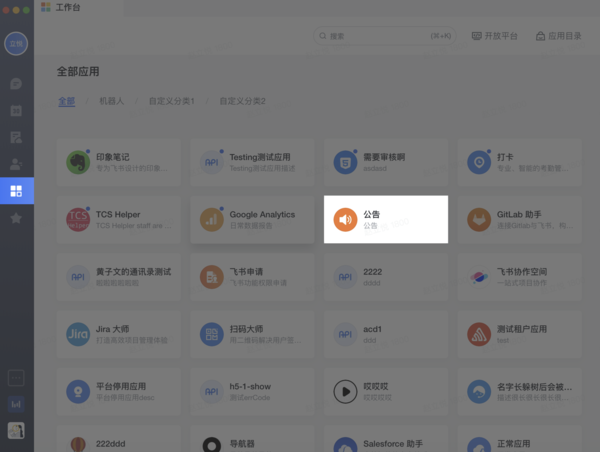Open the 2222 app card
The height and width of the screenshot is (452, 600).
tap(386, 277)
